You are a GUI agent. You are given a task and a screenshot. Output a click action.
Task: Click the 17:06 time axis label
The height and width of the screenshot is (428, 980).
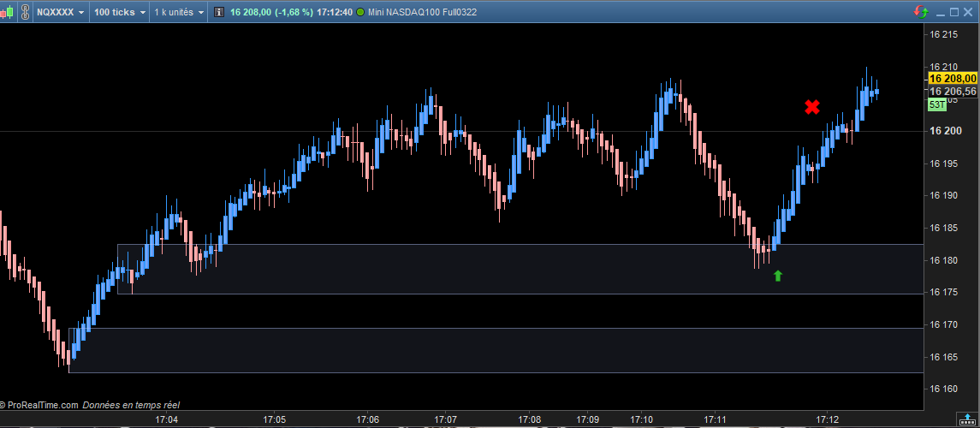click(367, 419)
